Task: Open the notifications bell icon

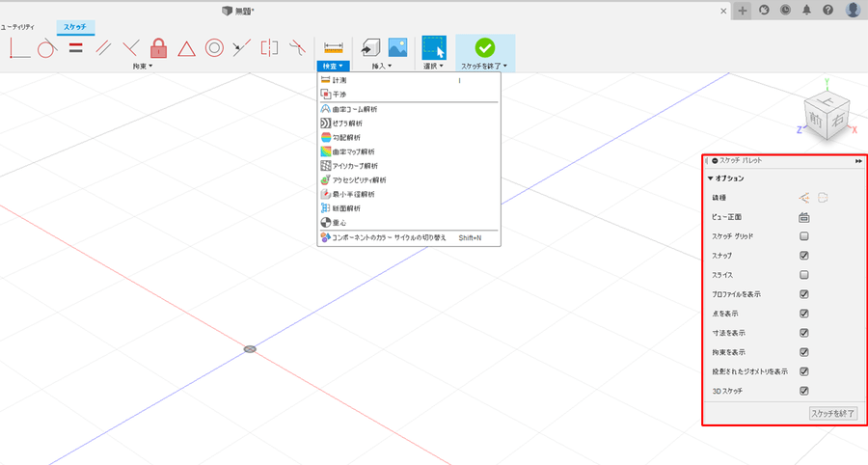Action: tap(806, 10)
